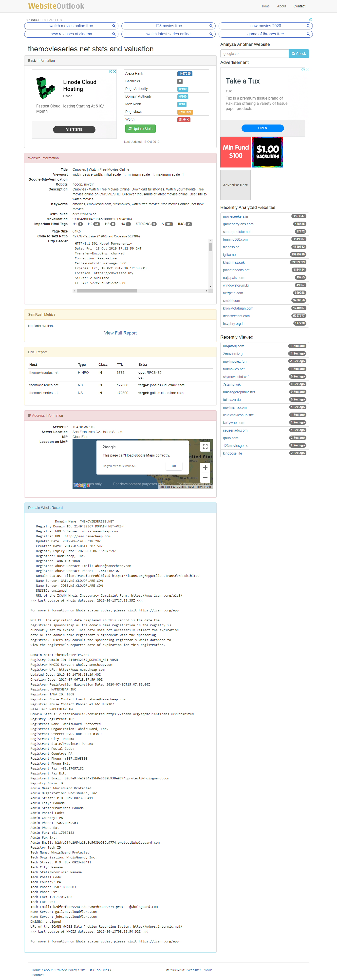This screenshot has width=337, height=980.
Task: Toggle fullscreen view on the map
Action: click(205, 446)
